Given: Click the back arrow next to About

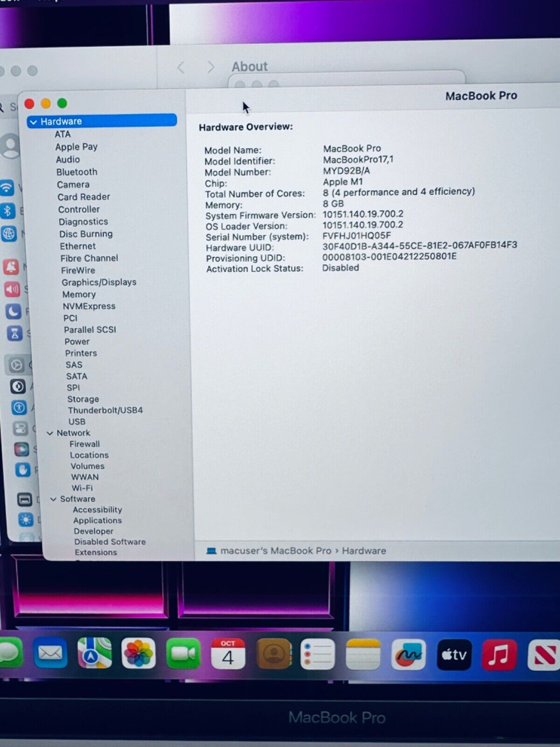Looking at the screenshot, I should (x=181, y=68).
